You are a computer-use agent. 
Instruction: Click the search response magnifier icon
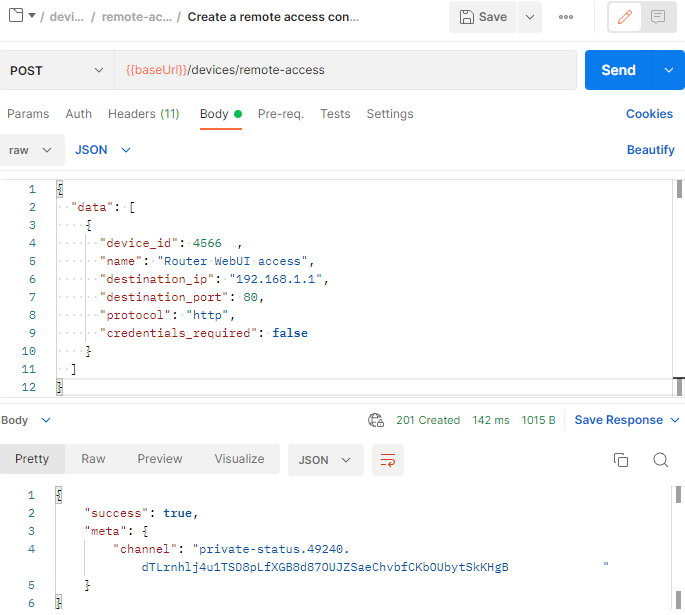[x=660, y=460]
